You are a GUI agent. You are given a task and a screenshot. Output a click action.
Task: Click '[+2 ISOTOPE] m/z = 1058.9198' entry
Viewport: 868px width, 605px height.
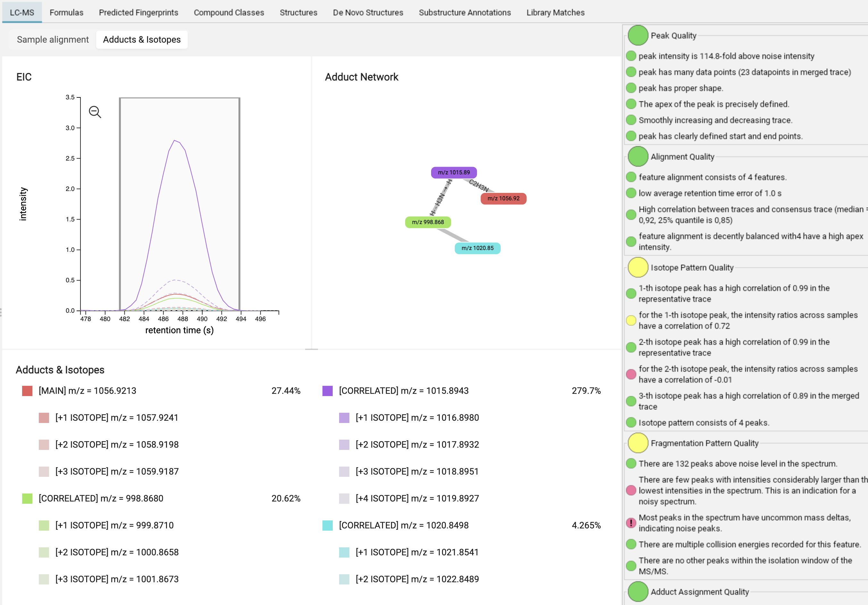coord(117,444)
